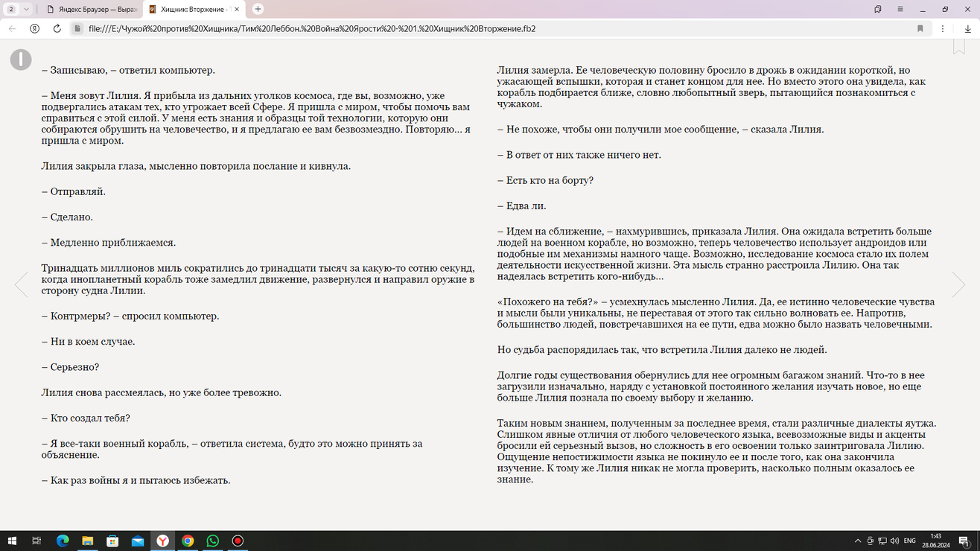Click the paragraph starting 'Лилия замерла'
980x551 pixels.
(712, 87)
